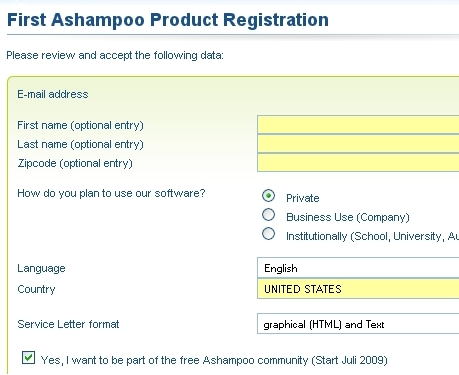Viewport: 459px width, 375px height.
Task: Click the Institutionally option label text
Action: (x=372, y=236)
